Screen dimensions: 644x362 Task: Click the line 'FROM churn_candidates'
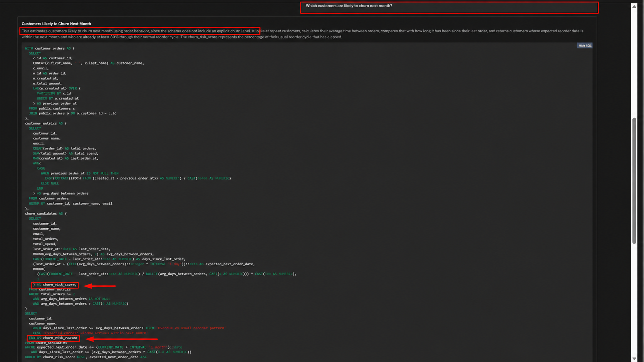pyautogui.click(x=46, y=343)
